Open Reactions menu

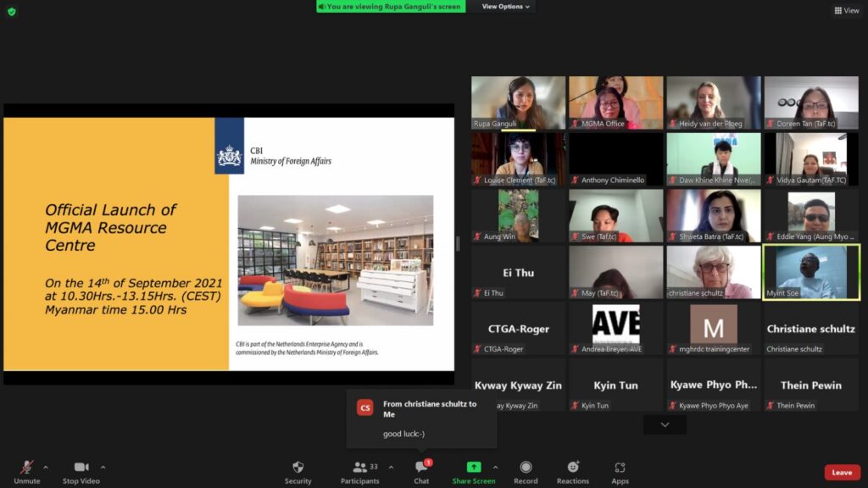click(x=573, y=473)
